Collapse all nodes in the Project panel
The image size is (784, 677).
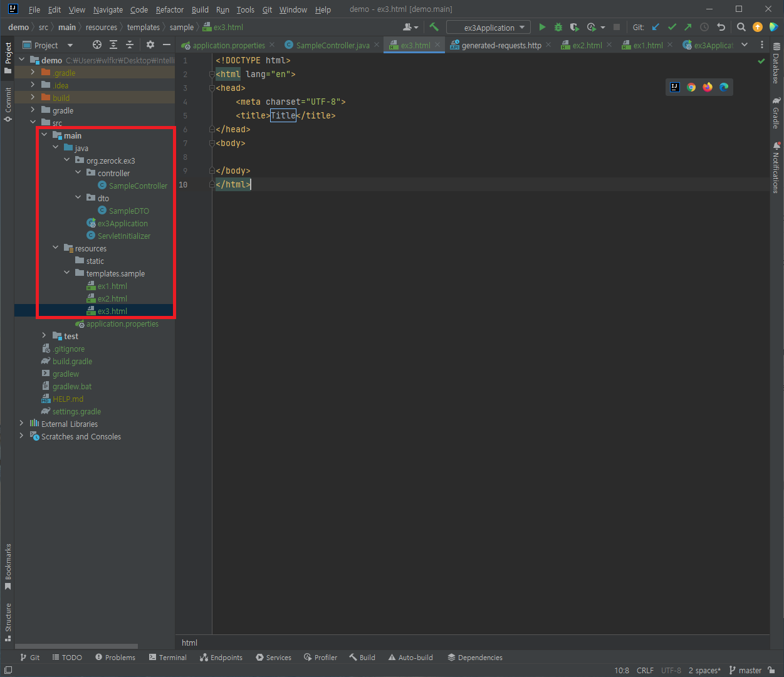point(130,45)
